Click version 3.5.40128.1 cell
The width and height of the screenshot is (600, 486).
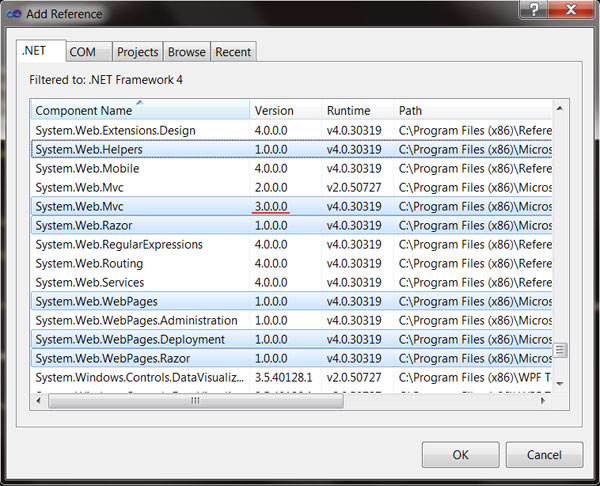tap(284, 377)
